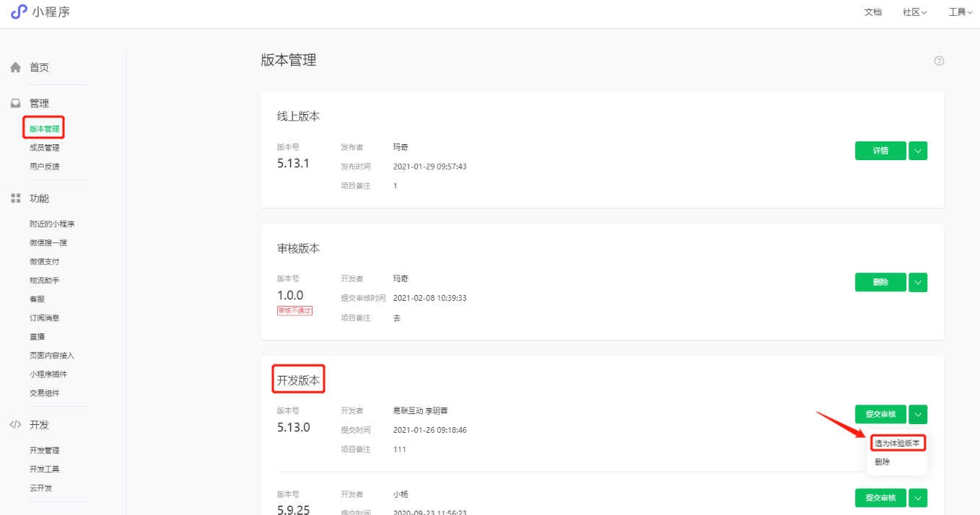Expand the 线上版本 详情 dropdown arrow
The width and height of the screenshot is (980, 515).
coord(918,151)
